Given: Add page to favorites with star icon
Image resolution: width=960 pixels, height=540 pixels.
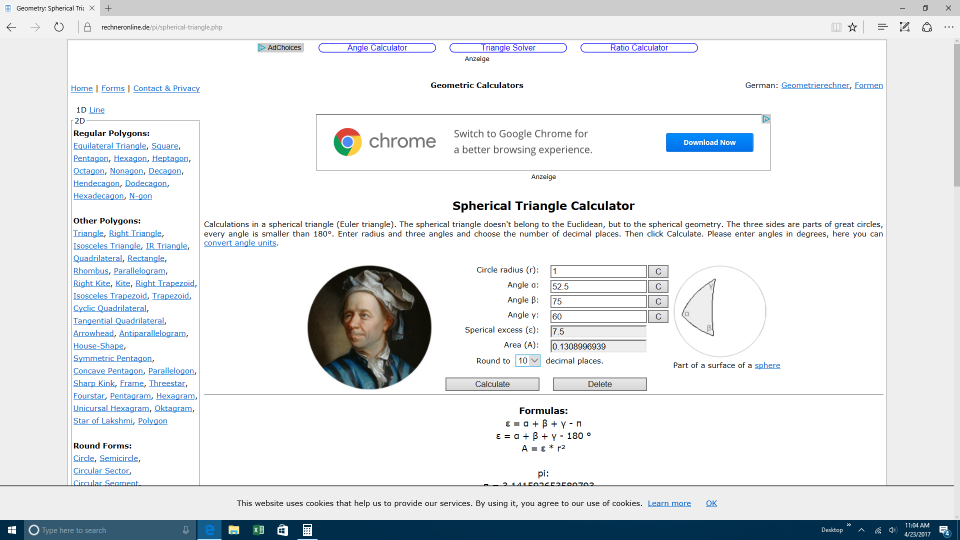Looking at the screenshot, I should point(852,27).
